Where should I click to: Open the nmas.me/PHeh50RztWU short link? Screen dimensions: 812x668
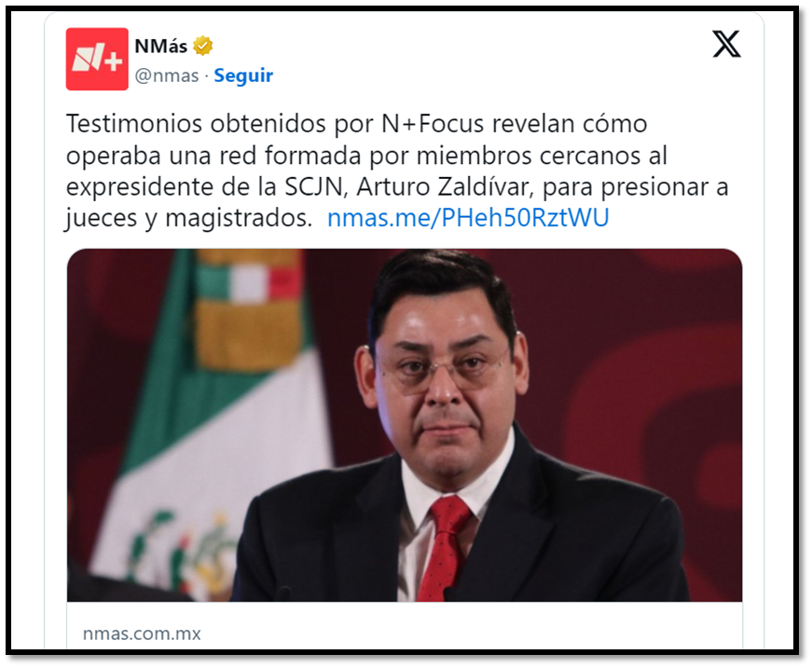468,217
